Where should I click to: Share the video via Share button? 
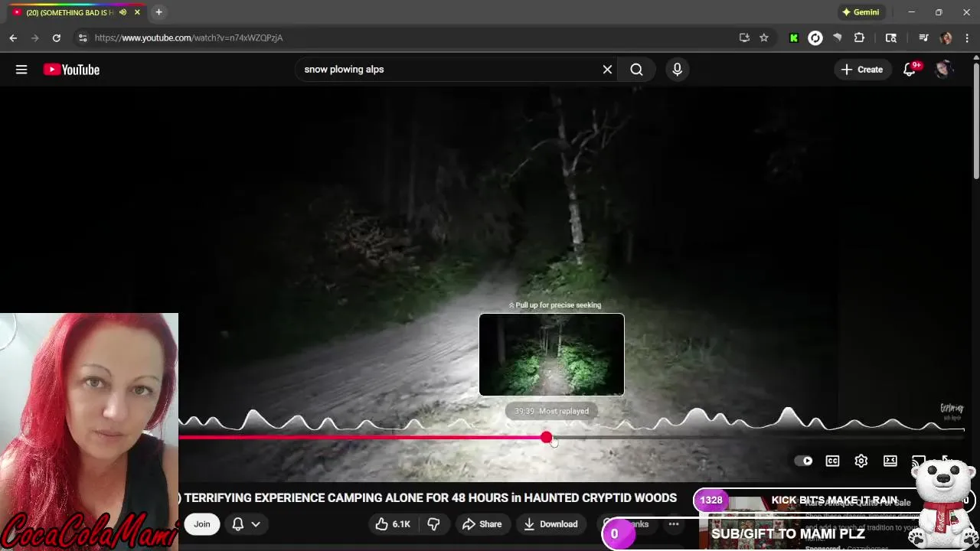482,524
